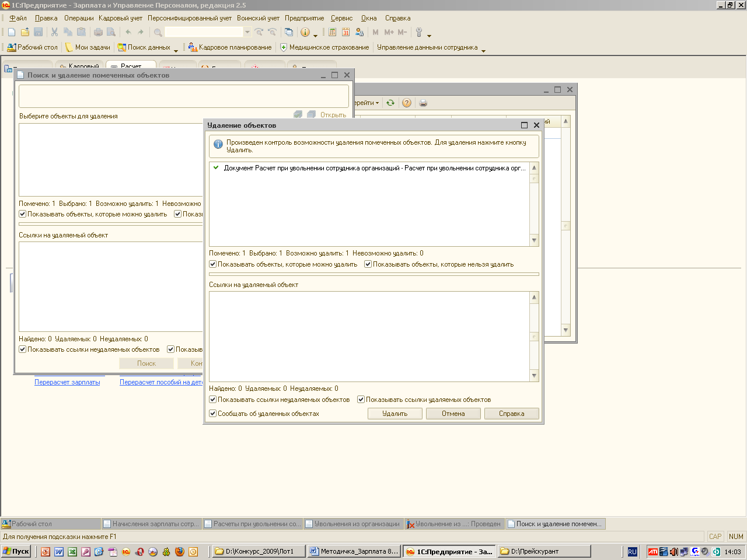Image resolution: width=747 pixels, height=560 pixels.
Task: Click the M+ memory add button
Action: click(x=389, y=32)
